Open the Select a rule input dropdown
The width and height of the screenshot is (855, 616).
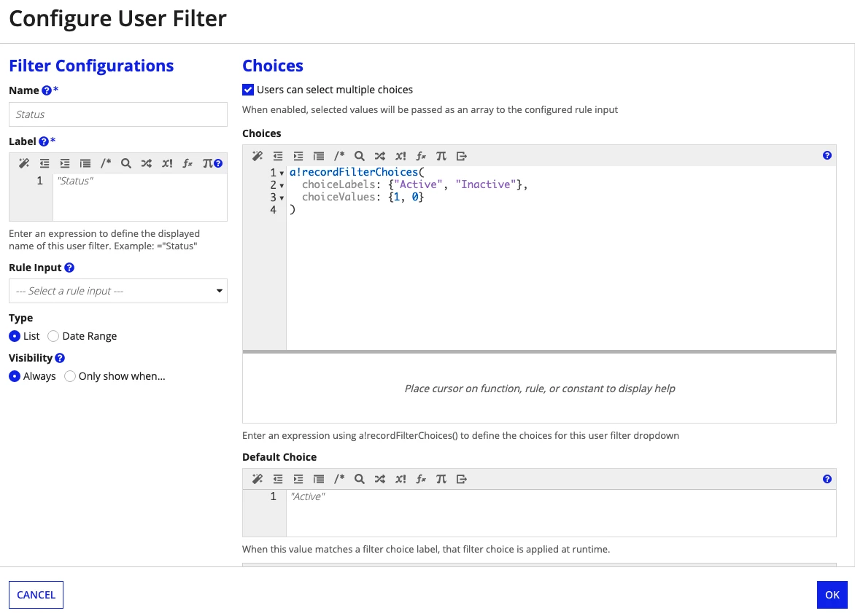[x=117, y=291]
